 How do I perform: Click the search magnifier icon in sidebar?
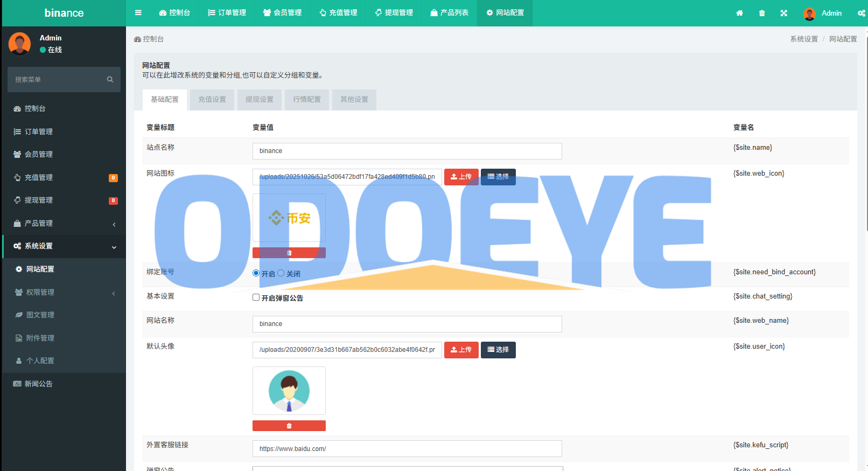tap(110, 79)
